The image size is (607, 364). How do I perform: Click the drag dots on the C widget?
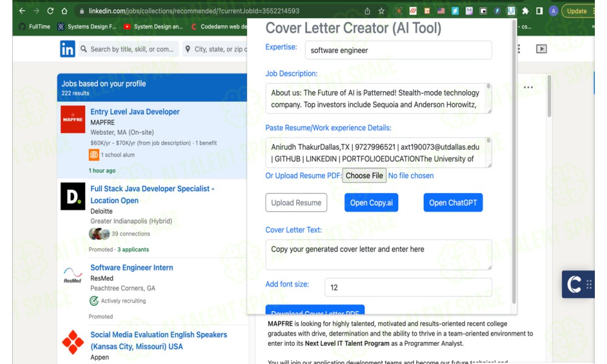click(589, 285)
